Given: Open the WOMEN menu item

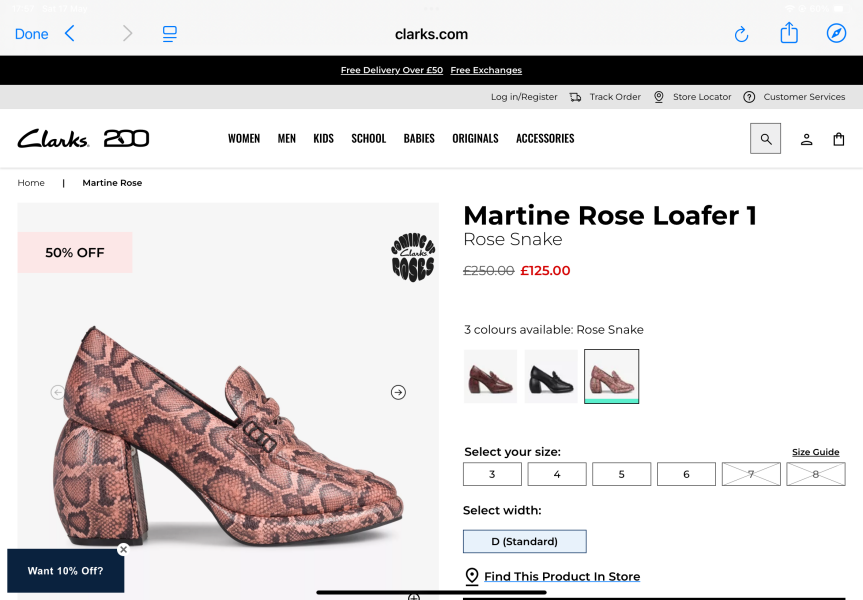Looking at the screenshot, I should 244,138.
